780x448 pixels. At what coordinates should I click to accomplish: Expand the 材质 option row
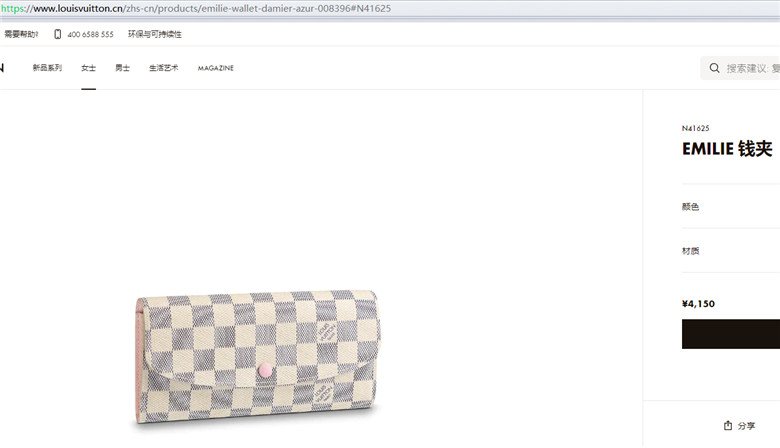click(x=731, y=251)
